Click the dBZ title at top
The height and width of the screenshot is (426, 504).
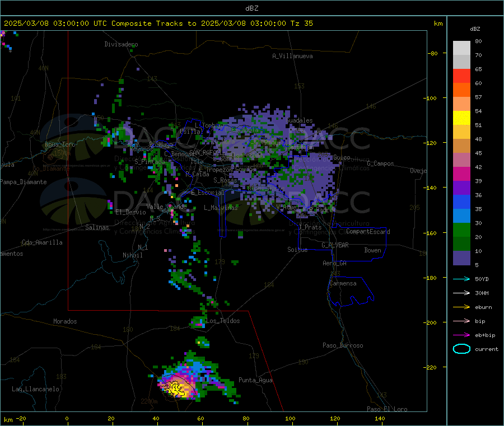coord(251,8)
